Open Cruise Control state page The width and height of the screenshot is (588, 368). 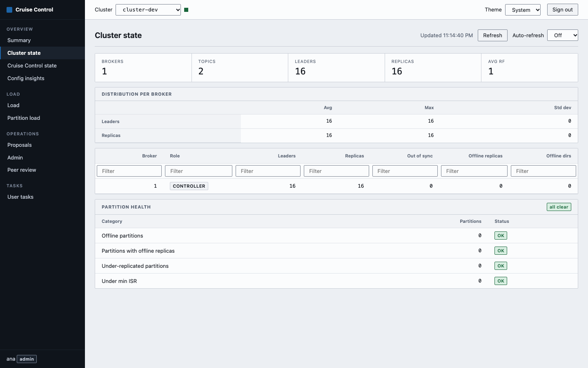(42, 65)
